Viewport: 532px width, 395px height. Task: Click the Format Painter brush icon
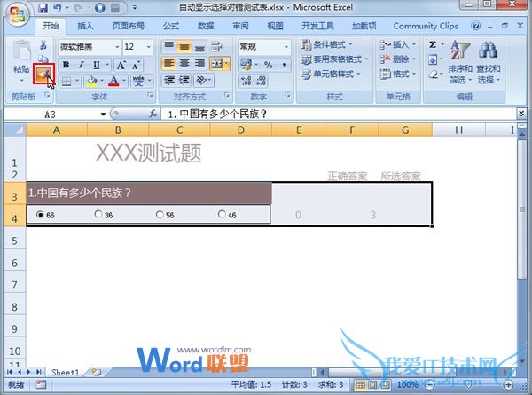(43, 74)
